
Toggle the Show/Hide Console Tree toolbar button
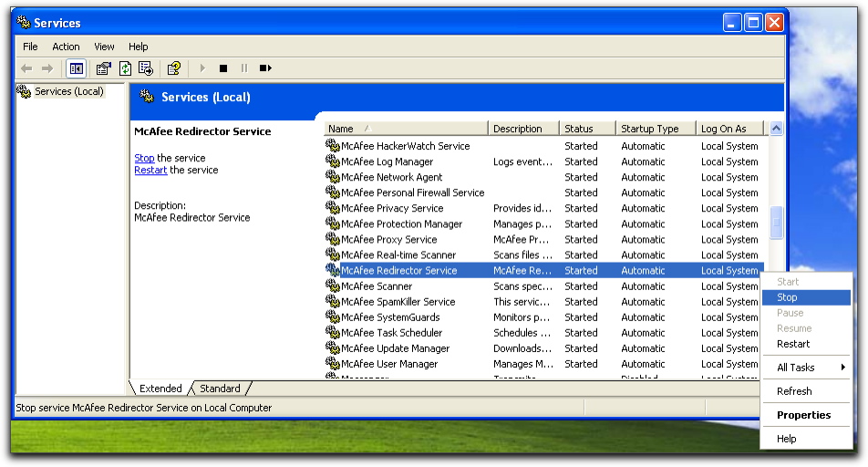point(77,68)
